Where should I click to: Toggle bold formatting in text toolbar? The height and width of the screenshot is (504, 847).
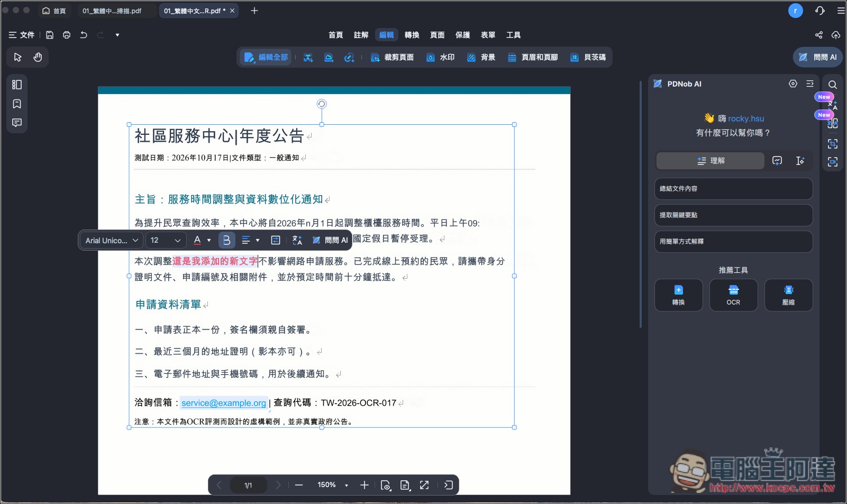click(x=226, y=240)
